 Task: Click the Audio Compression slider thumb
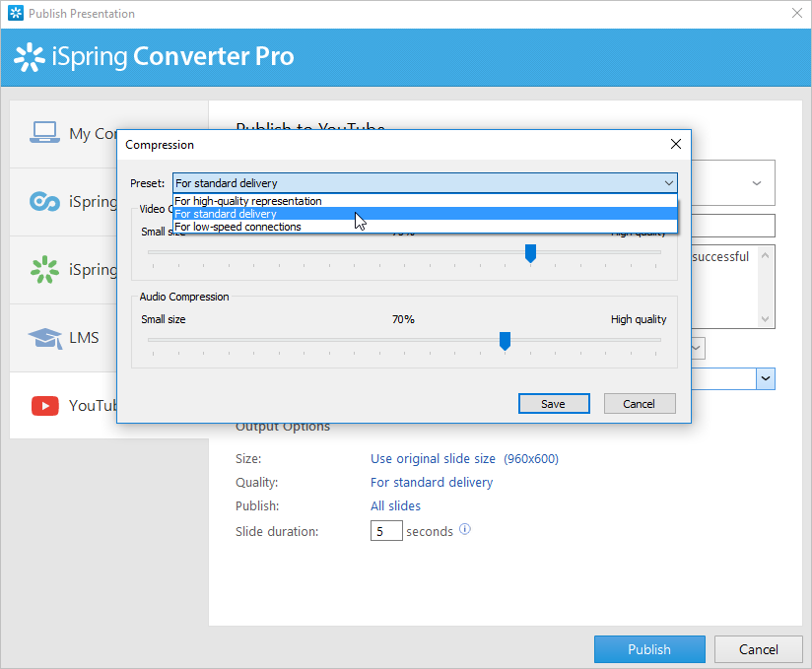click(x=505, y=342)
